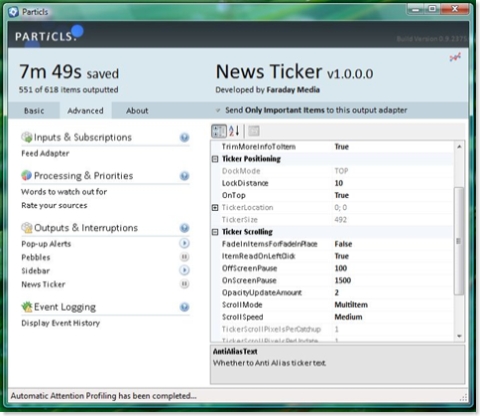The image size is (480, 416).
Task: Toggle Send Only Important Items checkbox
Action: point(218,110)
